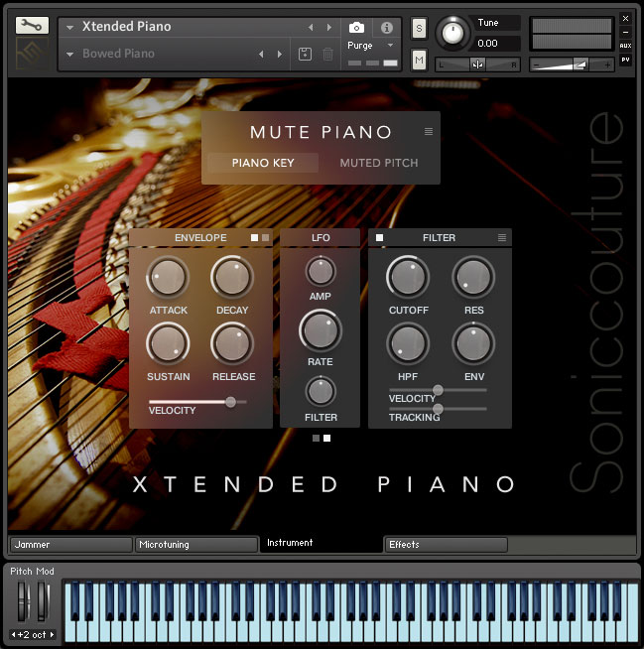Click the CUTOFF knob
This screenshot has height=649, width=644.
click(x=408, y=277)
